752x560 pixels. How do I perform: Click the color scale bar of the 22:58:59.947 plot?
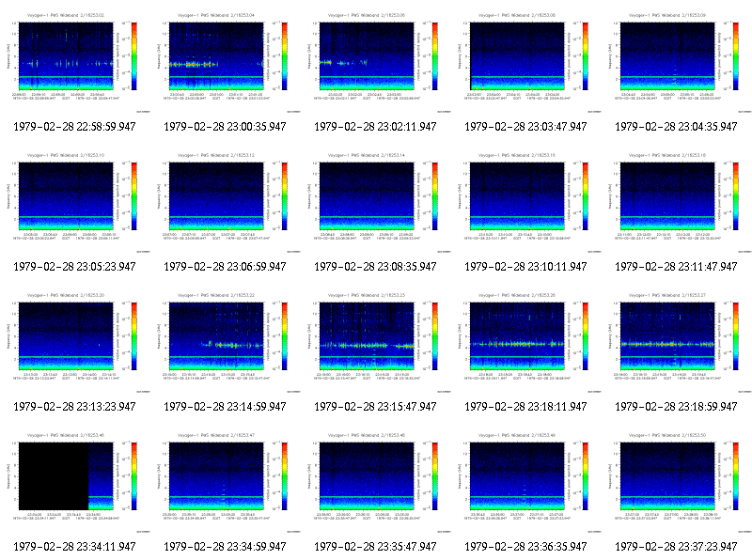tap(134, 56)
